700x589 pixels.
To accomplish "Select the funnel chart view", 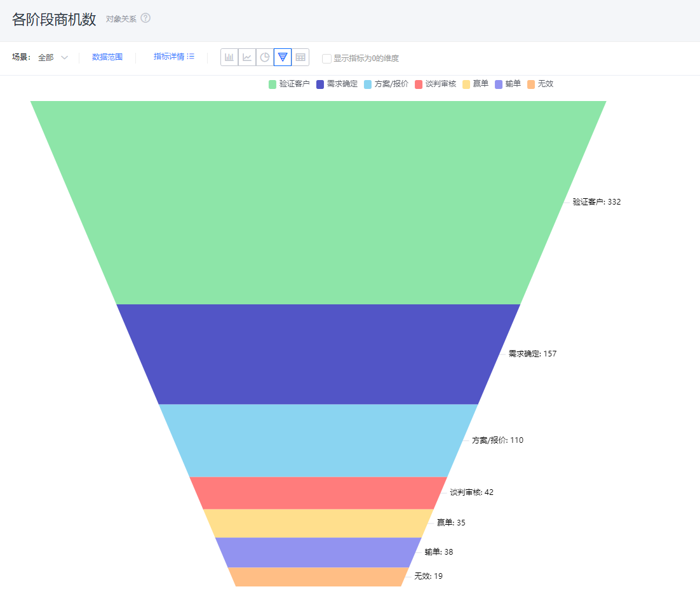I will [x=283, y=57].
